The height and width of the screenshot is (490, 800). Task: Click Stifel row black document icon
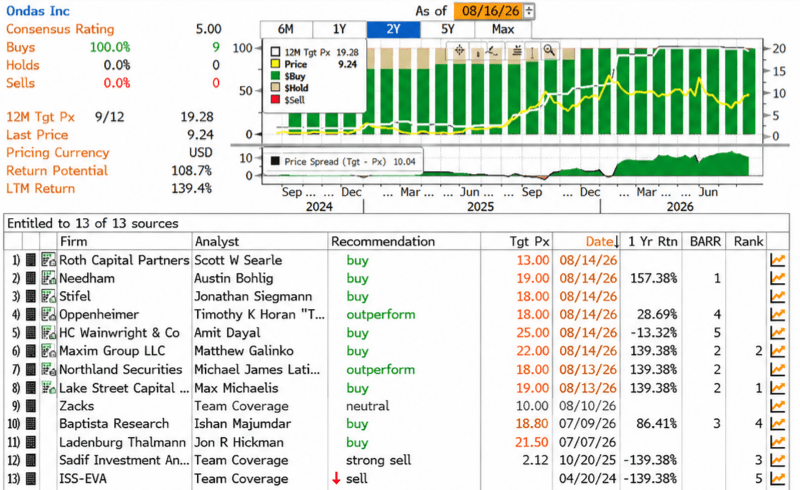(x=31, y=297)
